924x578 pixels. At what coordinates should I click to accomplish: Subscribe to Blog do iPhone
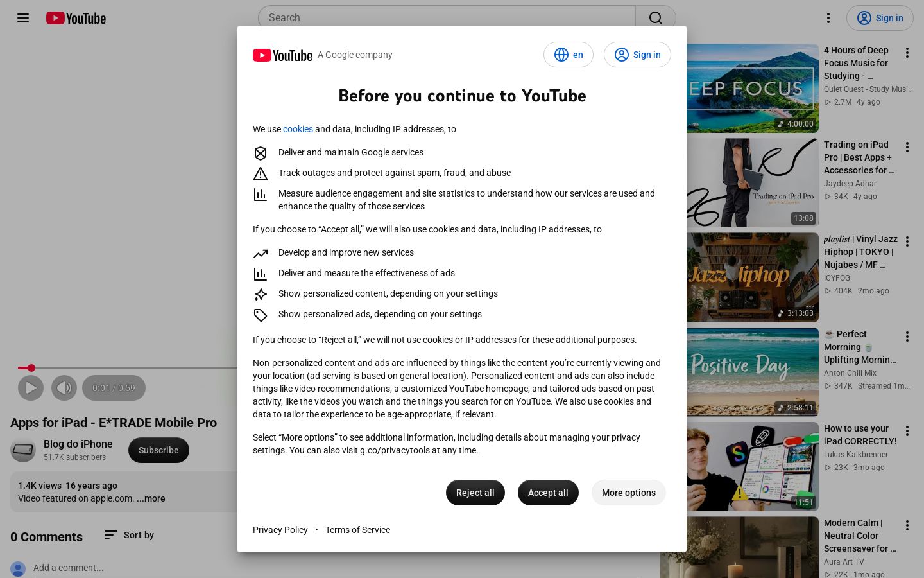[x=158, y=450]
